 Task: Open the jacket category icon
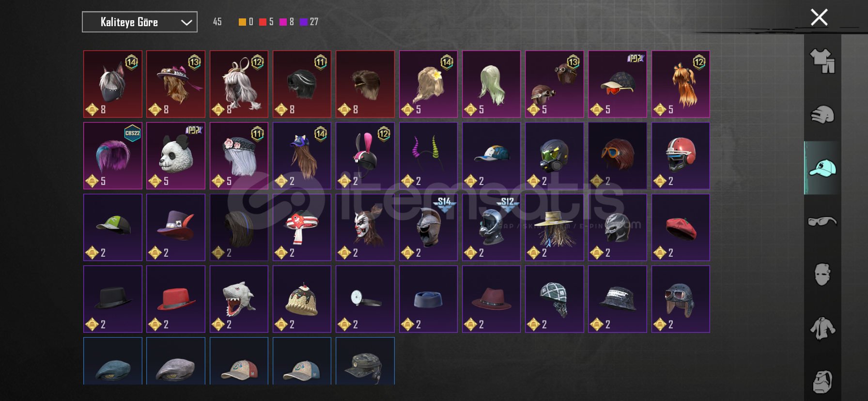click(x=822, y=328)
